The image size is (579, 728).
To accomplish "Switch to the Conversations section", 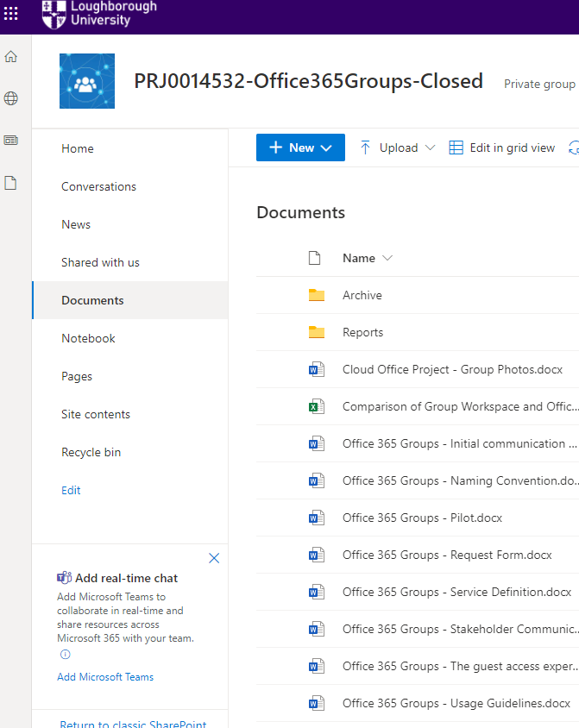I will pyautogui.click(x=98, y=186).
